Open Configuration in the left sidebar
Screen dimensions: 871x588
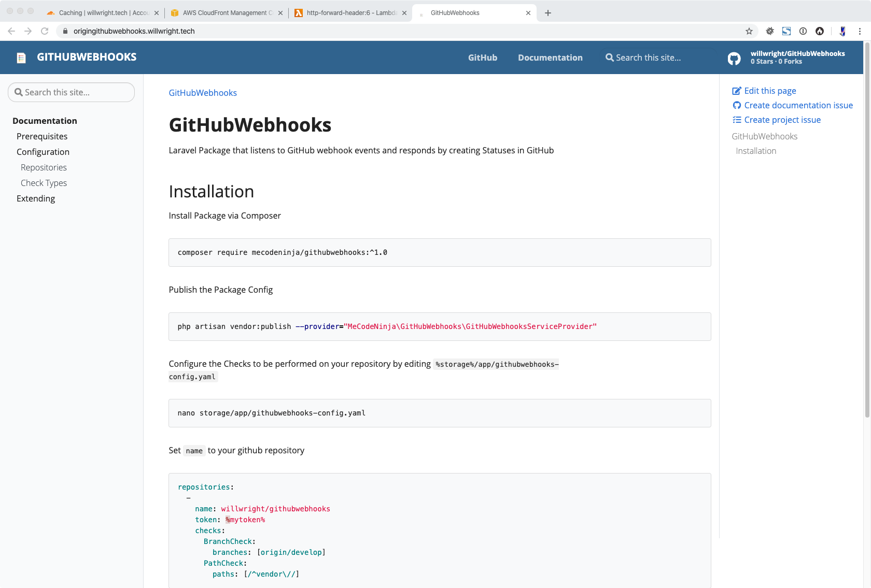click(x=43, y=152)
